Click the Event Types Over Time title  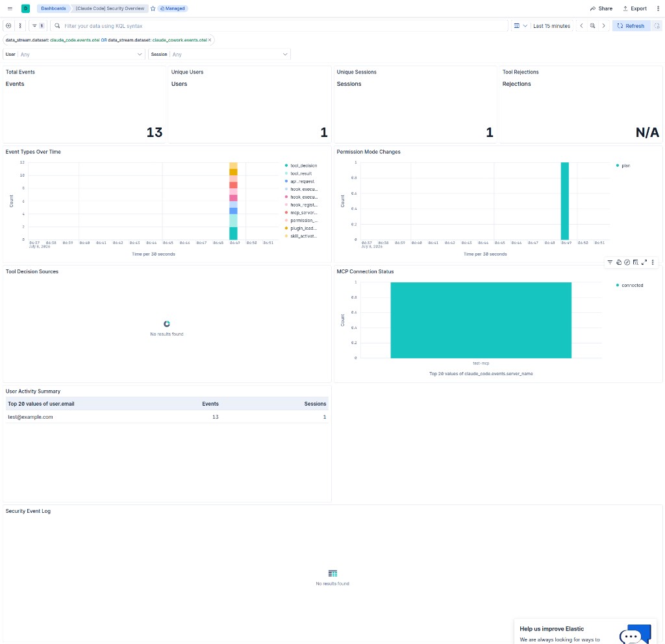33,152
